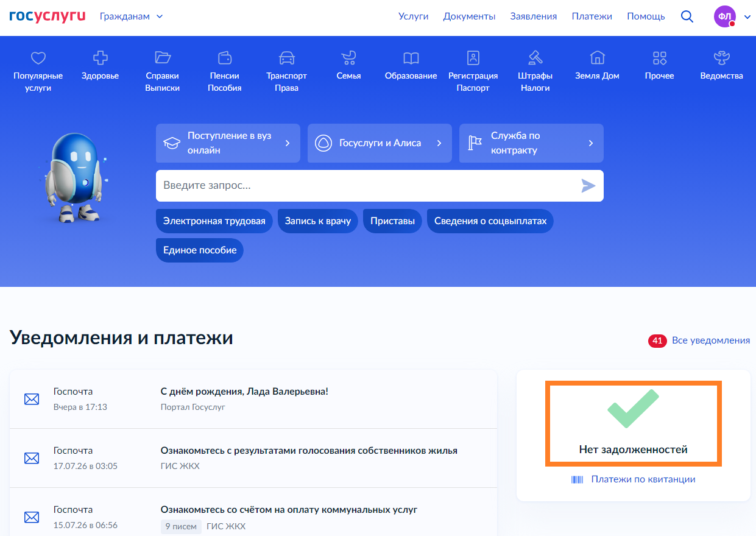Click the envelope icon for голосования собственников message
The width and height of the screenshot is (756, 536).
click(x=32, y=458)
